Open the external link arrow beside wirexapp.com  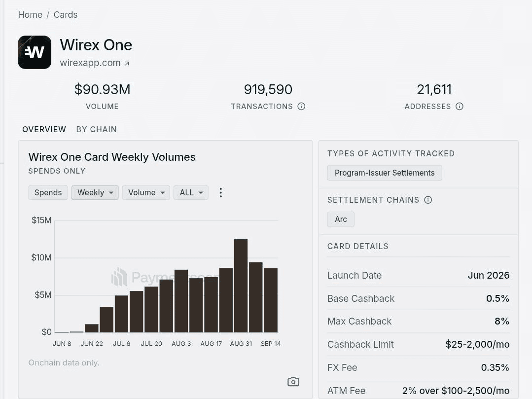(x=127, y=64)
